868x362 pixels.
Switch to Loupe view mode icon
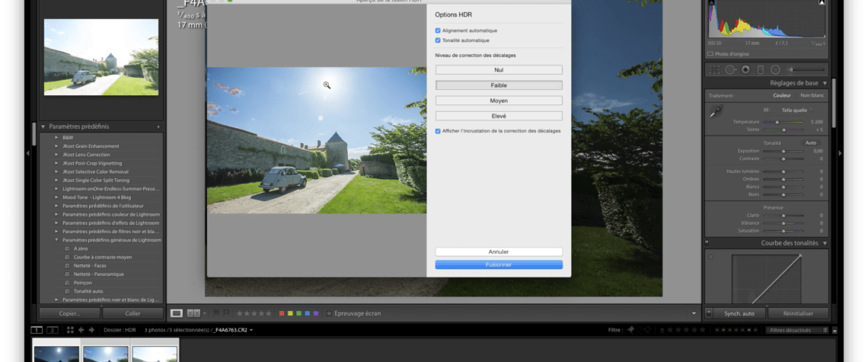pyautogui.click(x=176, y=313)
